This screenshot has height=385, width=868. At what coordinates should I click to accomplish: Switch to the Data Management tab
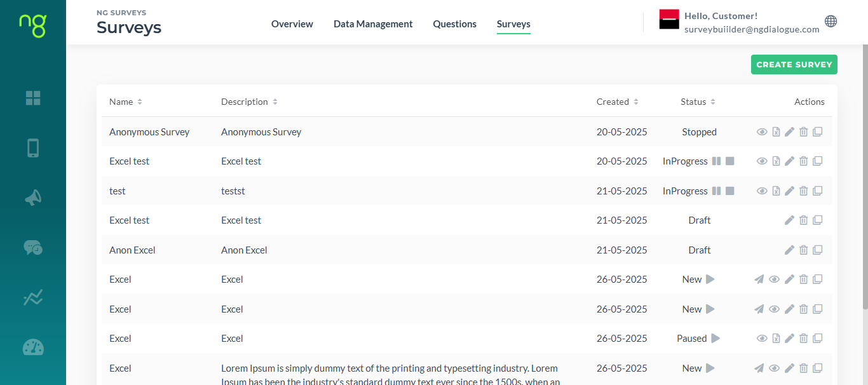(373, 24)
